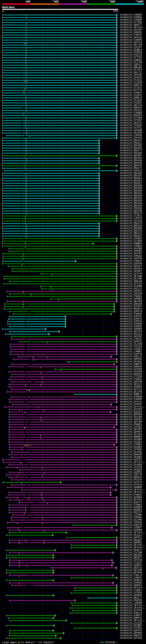
Task: Select label UniRef100_P27969
Action: click(x=131, y=118)
